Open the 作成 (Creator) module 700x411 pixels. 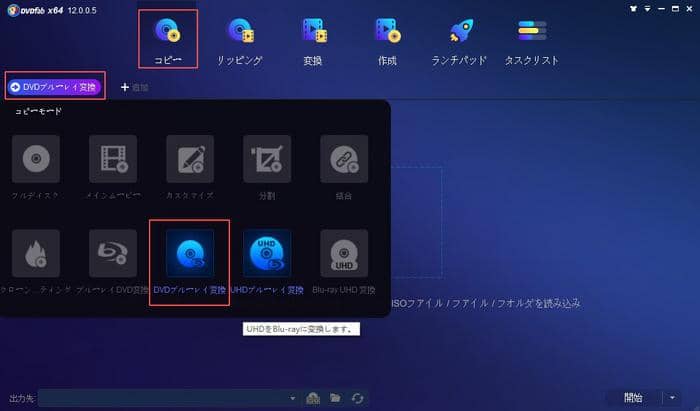387,42
